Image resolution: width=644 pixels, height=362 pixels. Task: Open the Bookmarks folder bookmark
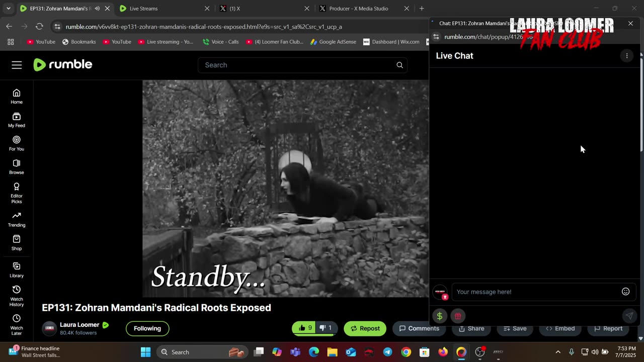79,42
